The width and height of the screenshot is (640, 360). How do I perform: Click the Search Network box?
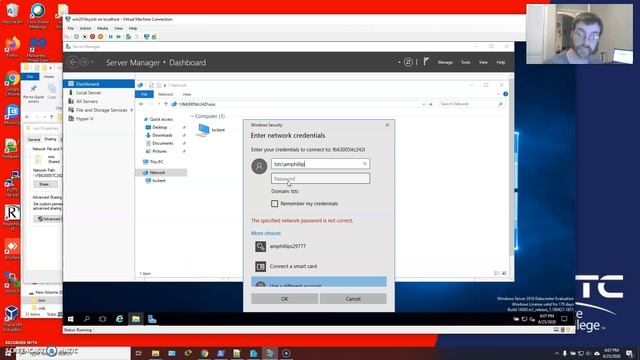coord(471,104)
